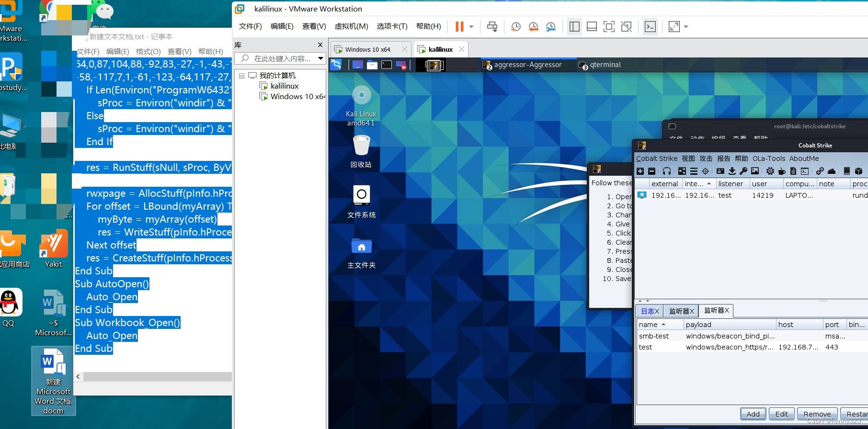Viewport: 868px width, 429px height.
Task: Click Add listener button
Action: (x=753, y=414)
